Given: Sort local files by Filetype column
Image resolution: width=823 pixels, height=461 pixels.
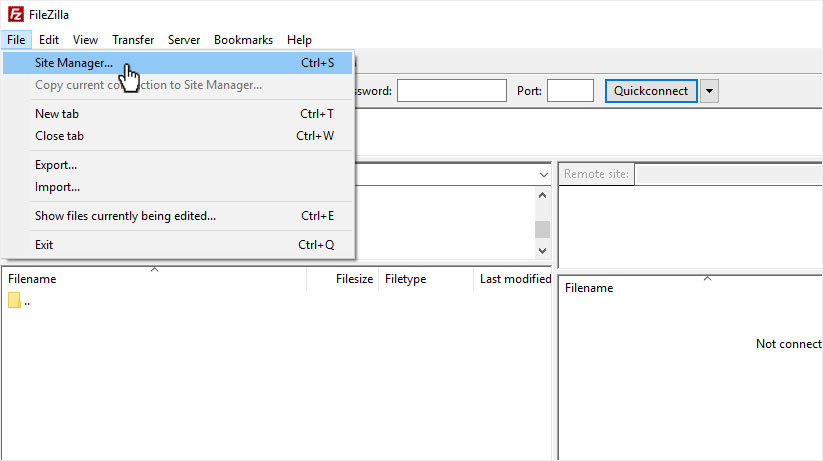Looking at the screenshot, I should [x=426, y=279].
